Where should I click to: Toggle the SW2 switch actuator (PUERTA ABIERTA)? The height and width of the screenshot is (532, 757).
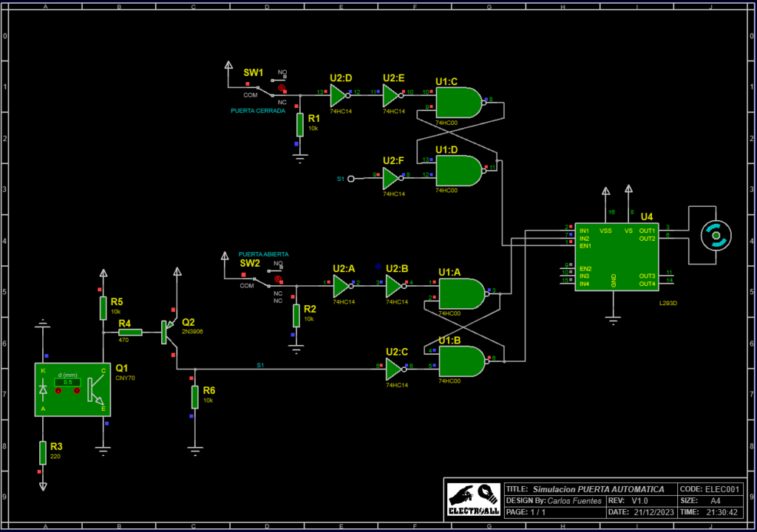[x=278, y=279]
